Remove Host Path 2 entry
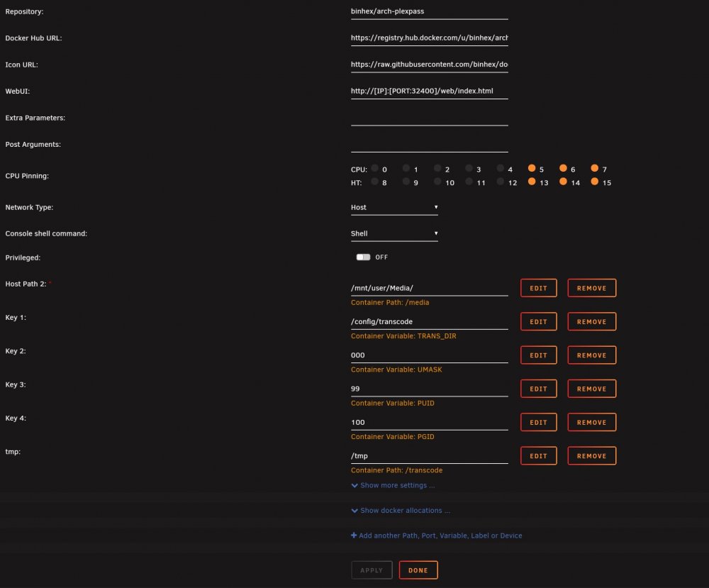709x588 pixels. 592,288
